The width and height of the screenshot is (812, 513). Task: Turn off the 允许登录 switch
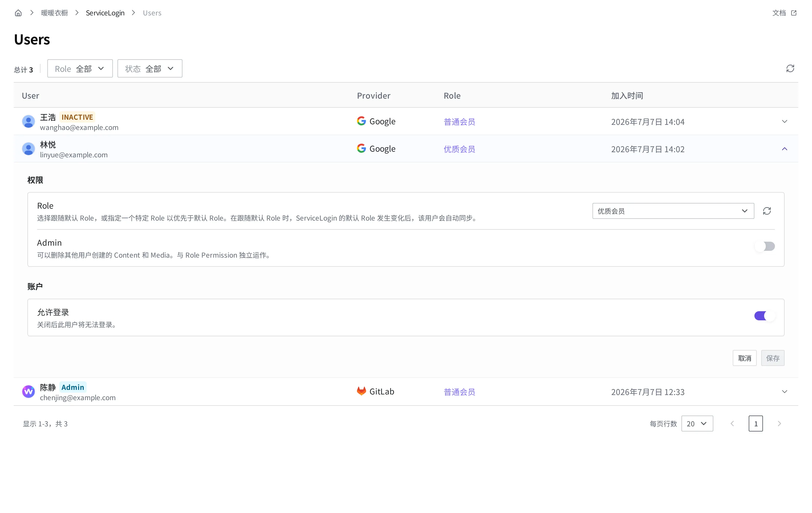coord(764,315)
